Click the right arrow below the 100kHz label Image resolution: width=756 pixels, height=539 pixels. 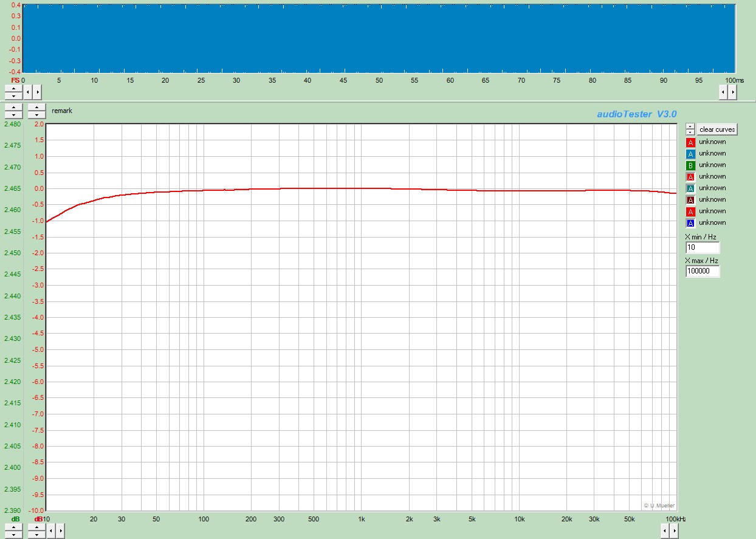click(674, 531)
